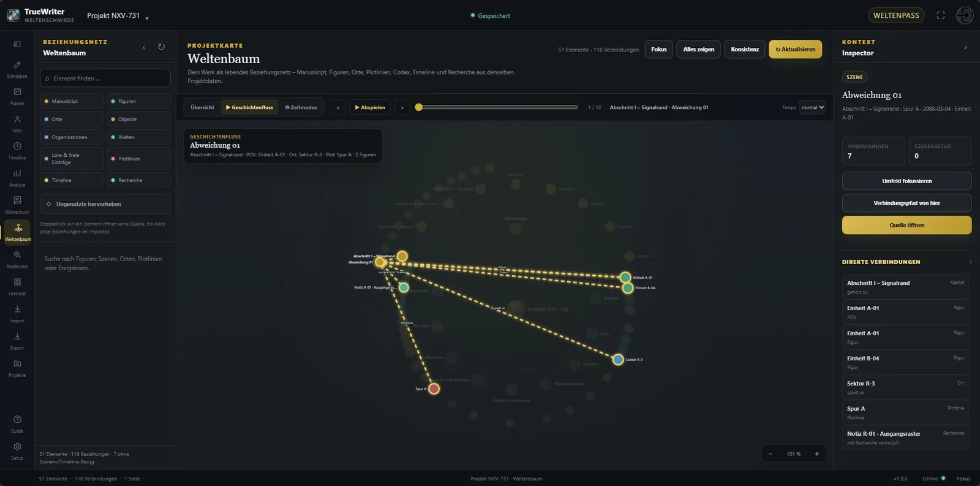
Task: Select the Sektor R-3 node in graph
Action: tap(618, 360)
